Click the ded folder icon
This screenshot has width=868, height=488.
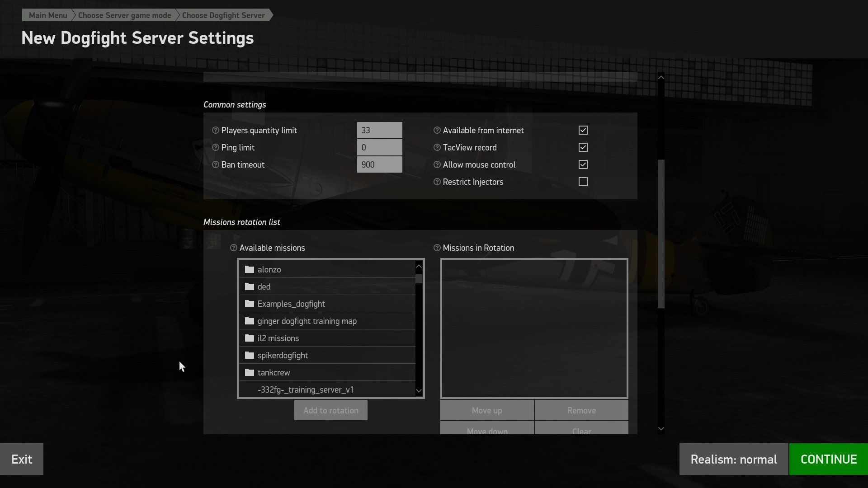point(250,286)
